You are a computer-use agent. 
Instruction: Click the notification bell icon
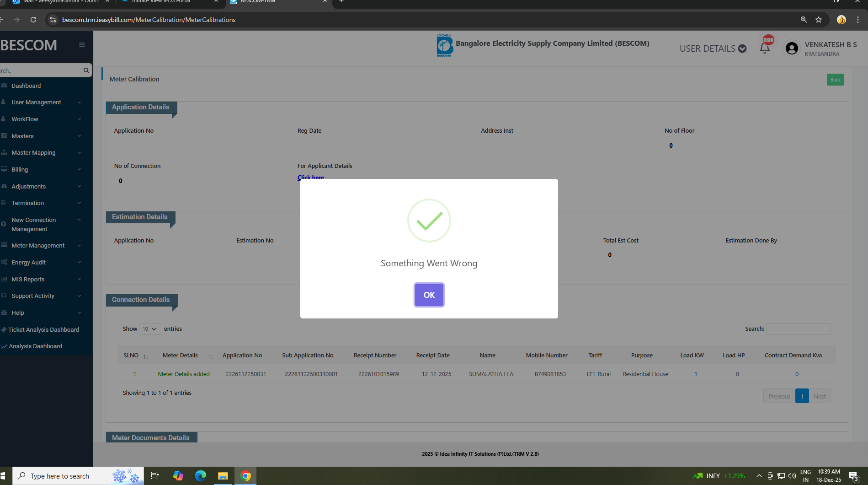765,48
